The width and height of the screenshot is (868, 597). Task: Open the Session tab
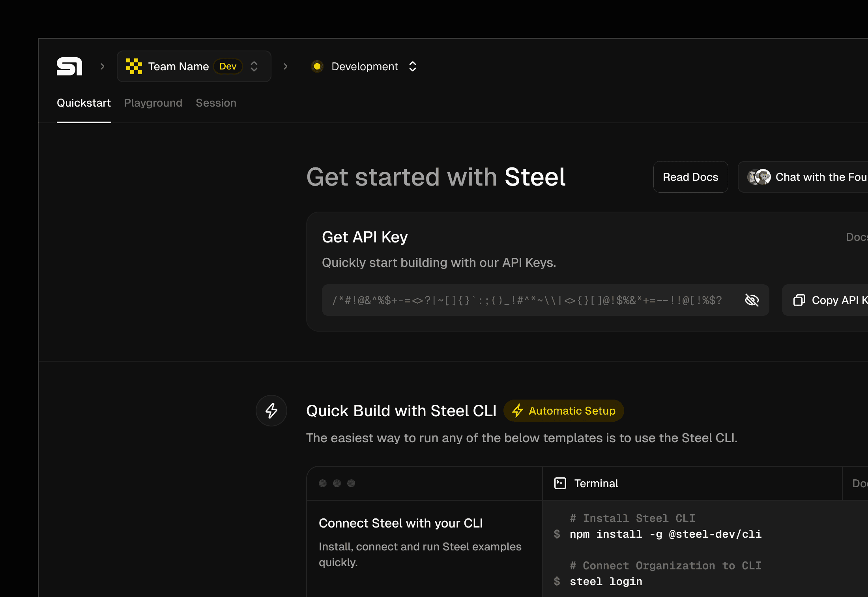point(216,103)
